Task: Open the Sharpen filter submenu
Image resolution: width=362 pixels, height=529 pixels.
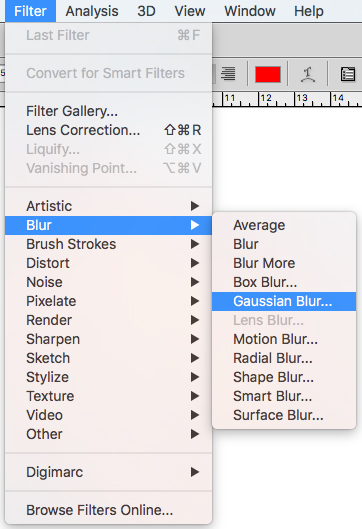Action: 108,339
